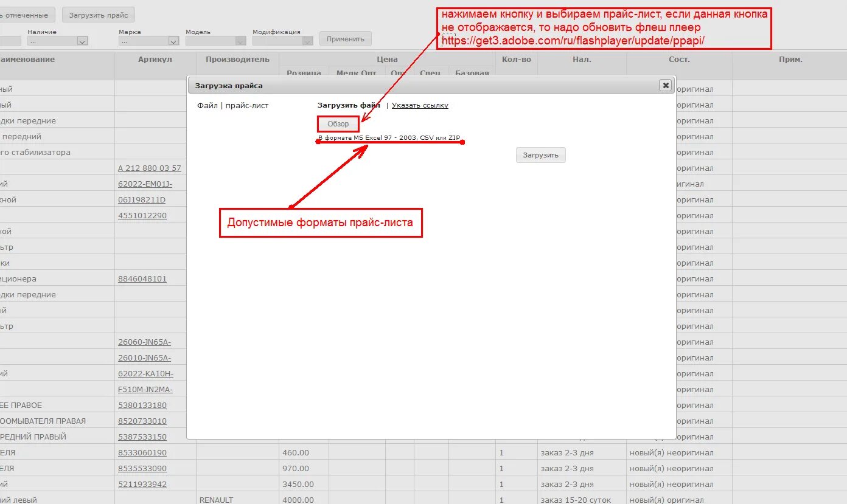The height and width of the screenshot is (504, 847).
Task: Select the Загрузить файл option
Action: (349, 105)
